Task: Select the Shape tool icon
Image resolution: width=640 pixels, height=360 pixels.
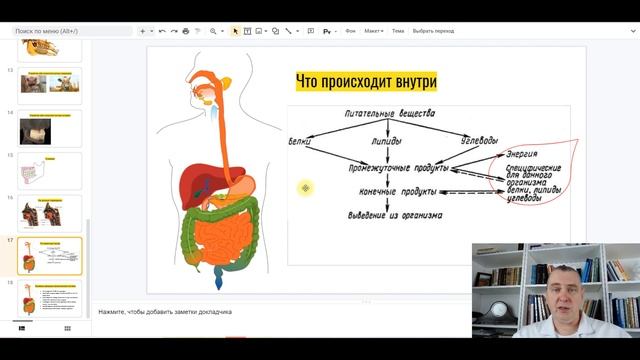Action: 276,31
